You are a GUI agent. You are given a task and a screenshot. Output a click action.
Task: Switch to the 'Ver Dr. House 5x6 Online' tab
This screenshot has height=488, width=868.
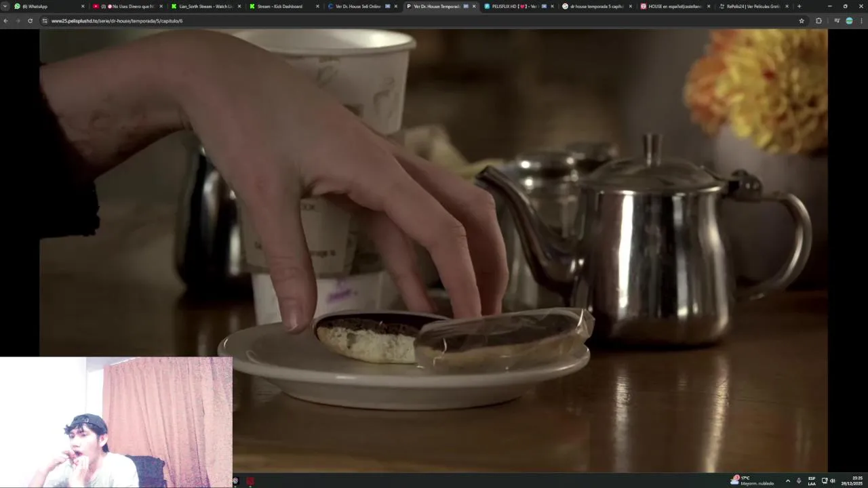pyautogui.click(x=361, y=6)
